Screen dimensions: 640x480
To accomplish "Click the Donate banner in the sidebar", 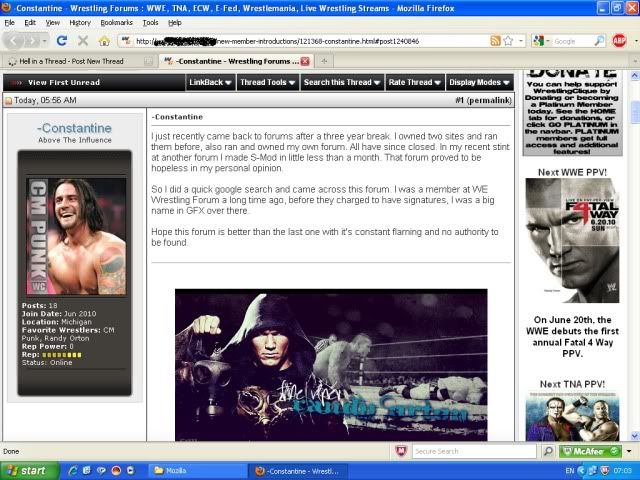I will (x=572, y=113).
